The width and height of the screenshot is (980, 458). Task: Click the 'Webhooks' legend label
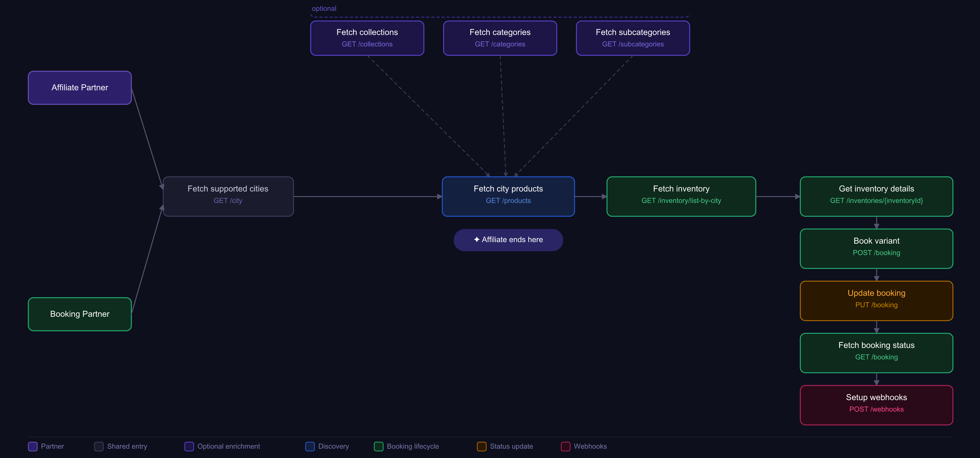590,446
